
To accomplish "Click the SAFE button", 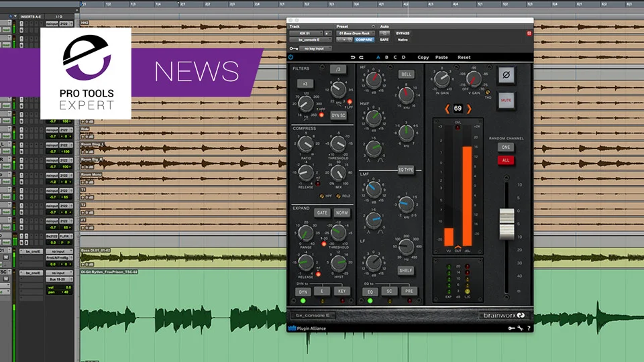I will (x=384, y=40).
